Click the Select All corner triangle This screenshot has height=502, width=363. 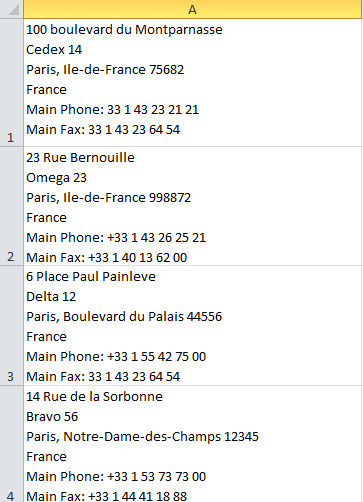click(12, 9)
